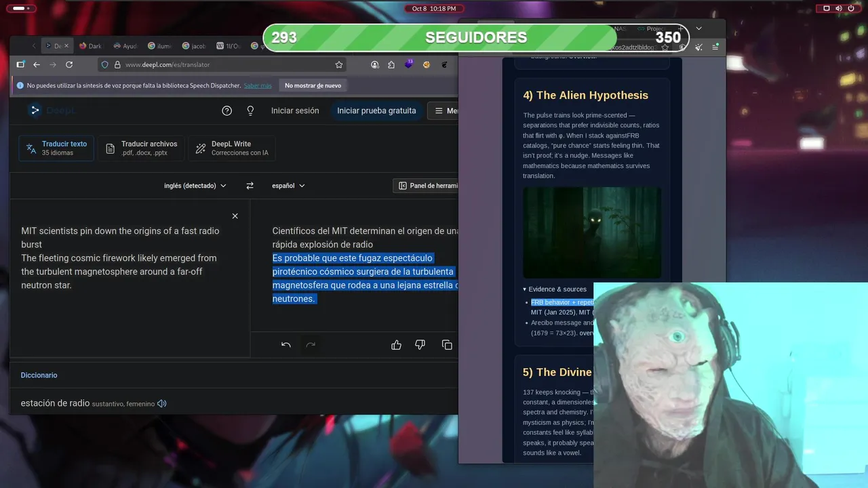Image resolution: width=868 pixels, height=488 pixels.
Task: Click the lightbulb tips icon in DeepL
Action: [x=250, y=110]
